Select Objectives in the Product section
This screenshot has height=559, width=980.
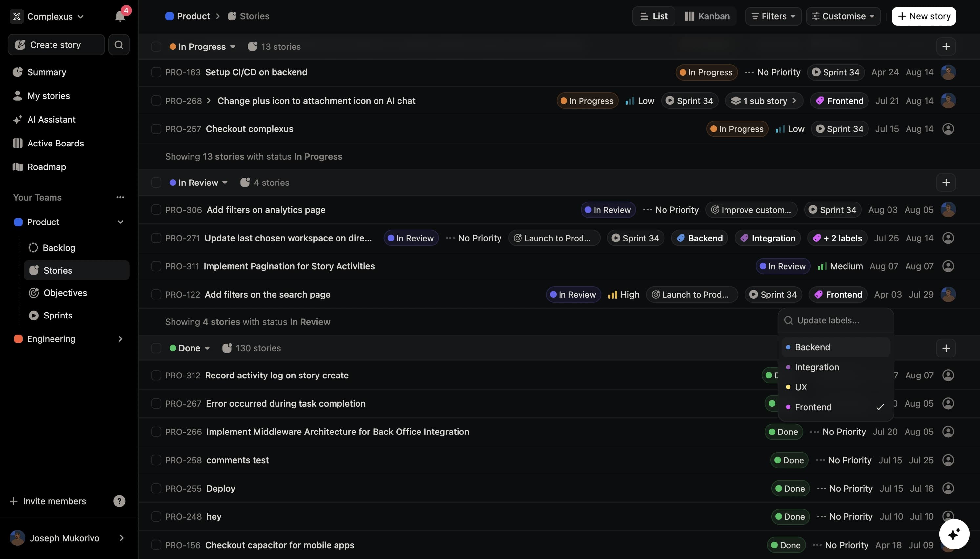coord(65,293)
